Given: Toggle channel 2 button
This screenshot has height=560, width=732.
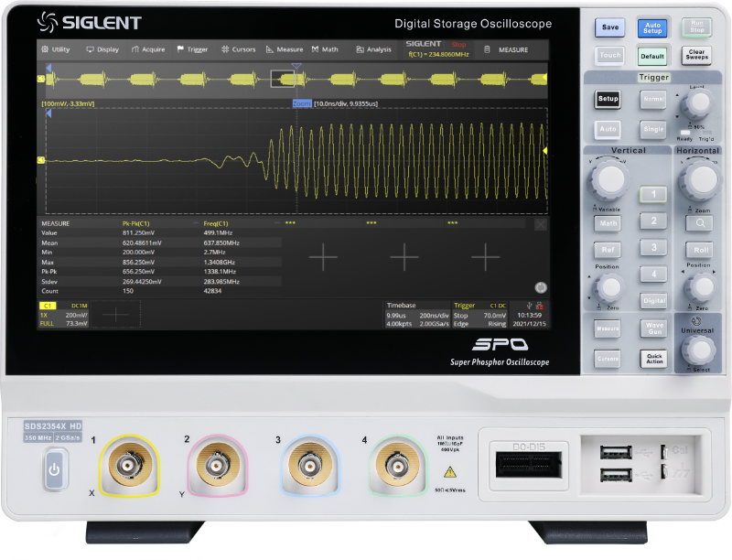Looking at the screenshot, I should coord(653,221).
